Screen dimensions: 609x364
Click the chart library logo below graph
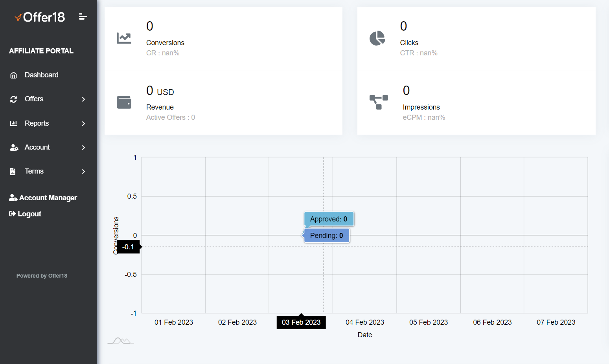coord(121,341)
